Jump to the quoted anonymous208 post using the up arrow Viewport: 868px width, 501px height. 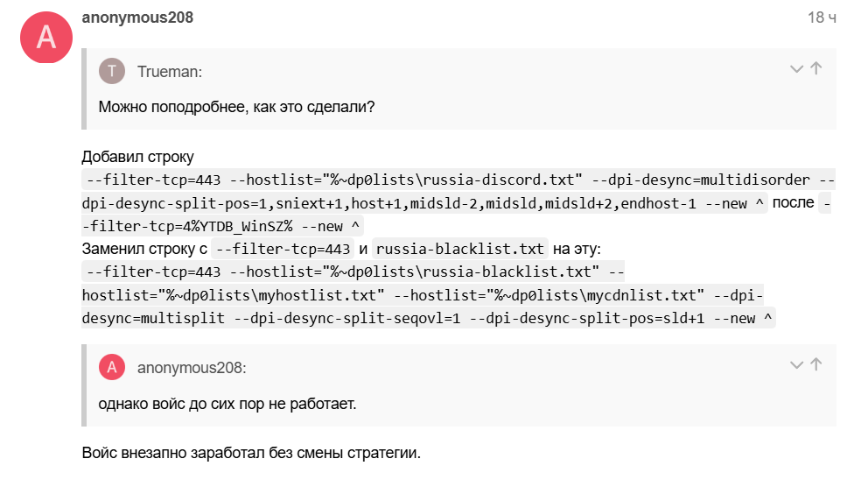coord(816,364)
